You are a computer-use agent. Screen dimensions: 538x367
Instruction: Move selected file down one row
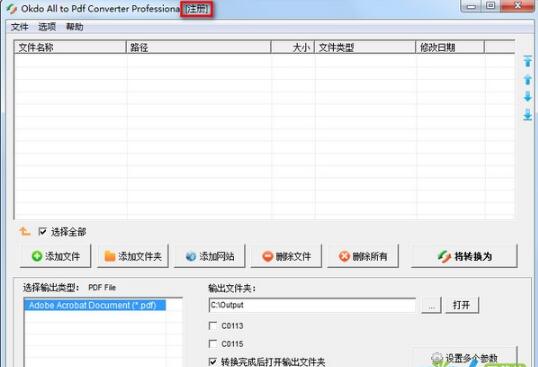[527, 97]
